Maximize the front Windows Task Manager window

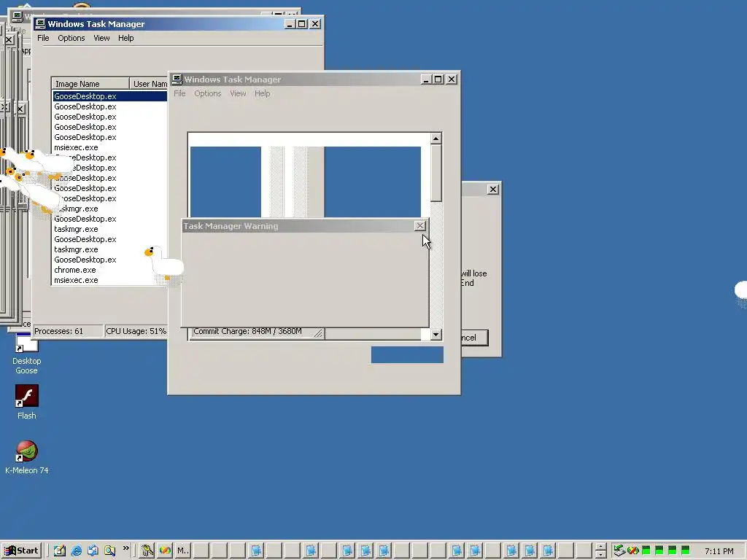click(438, 79)
